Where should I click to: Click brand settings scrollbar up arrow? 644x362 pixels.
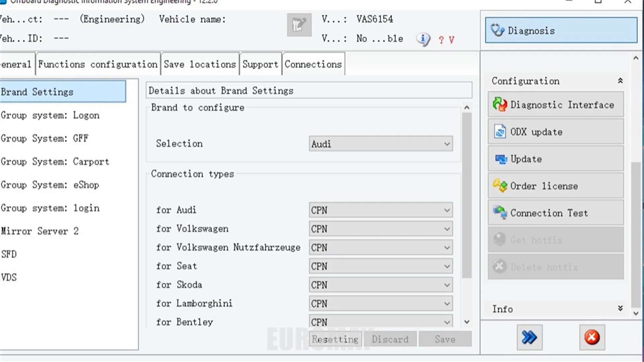click(467, 108)
